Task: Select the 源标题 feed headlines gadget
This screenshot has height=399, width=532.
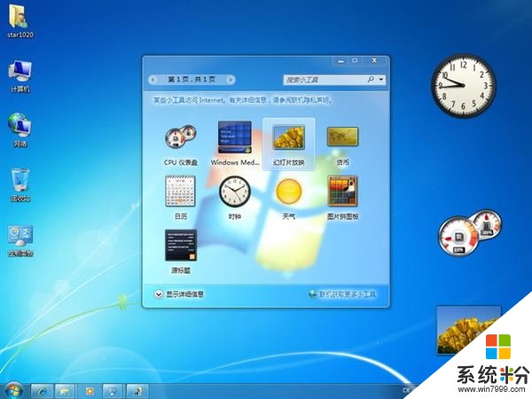Action: pyautogui.click(x=181, y=252)
